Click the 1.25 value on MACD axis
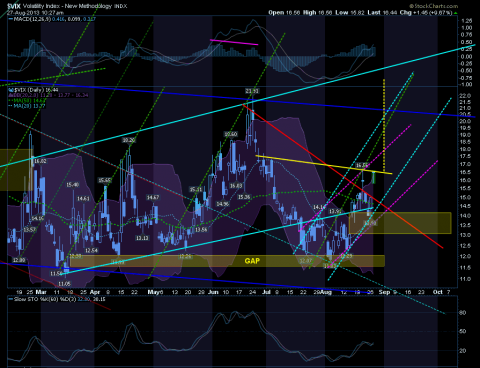Image resolution: width=480 pixels, height=368 pixels. (x=466, y=21)
